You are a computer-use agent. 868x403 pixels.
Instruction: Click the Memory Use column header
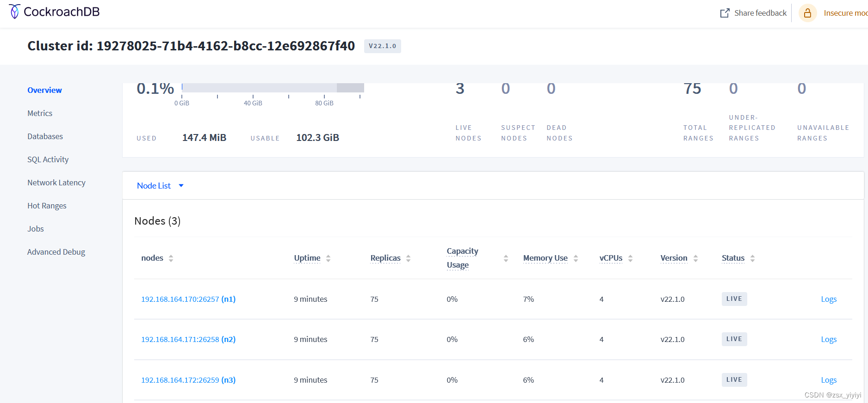point(545,258)
